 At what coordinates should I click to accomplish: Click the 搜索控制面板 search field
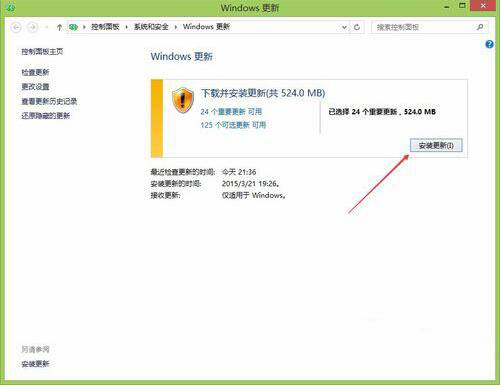coord(430,27)
